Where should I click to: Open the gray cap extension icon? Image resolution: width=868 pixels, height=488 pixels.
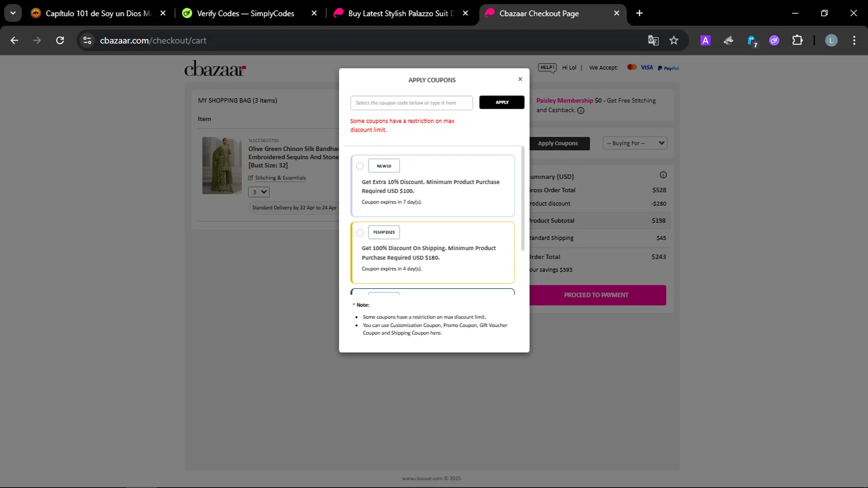click(x=729, y=40)
